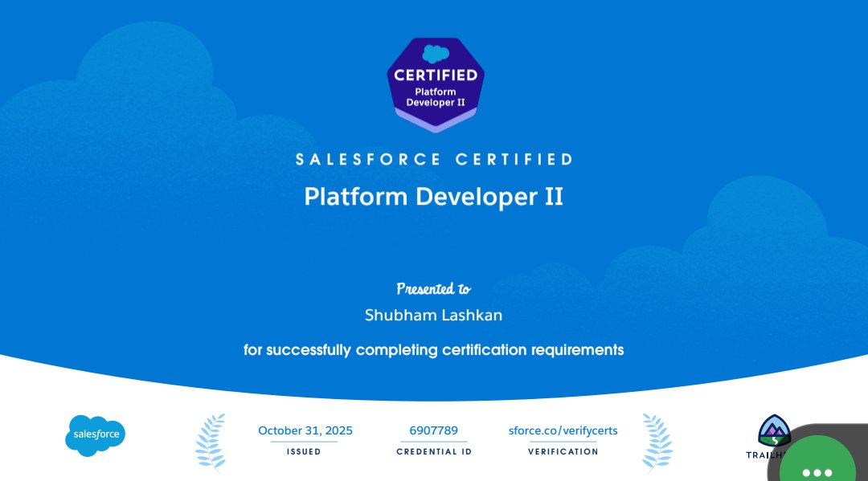Click the Salesforce cloud logo
This screenshot has width=868, height=481.
pos(94,434)
